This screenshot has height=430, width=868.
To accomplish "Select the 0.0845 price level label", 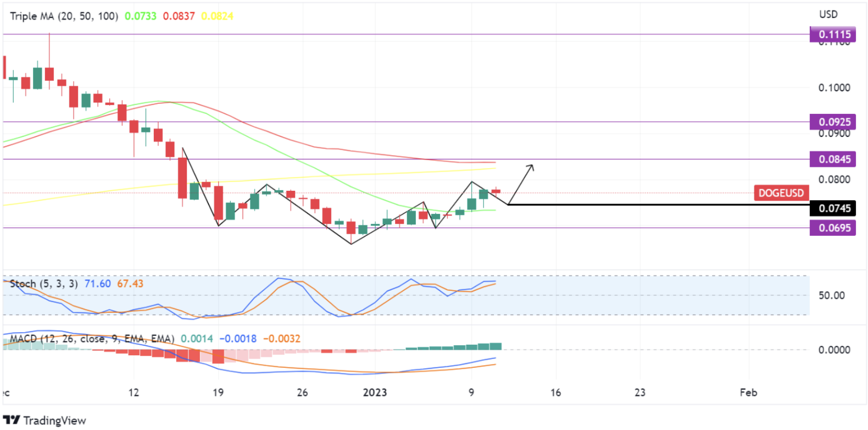I will coord(833,159).
